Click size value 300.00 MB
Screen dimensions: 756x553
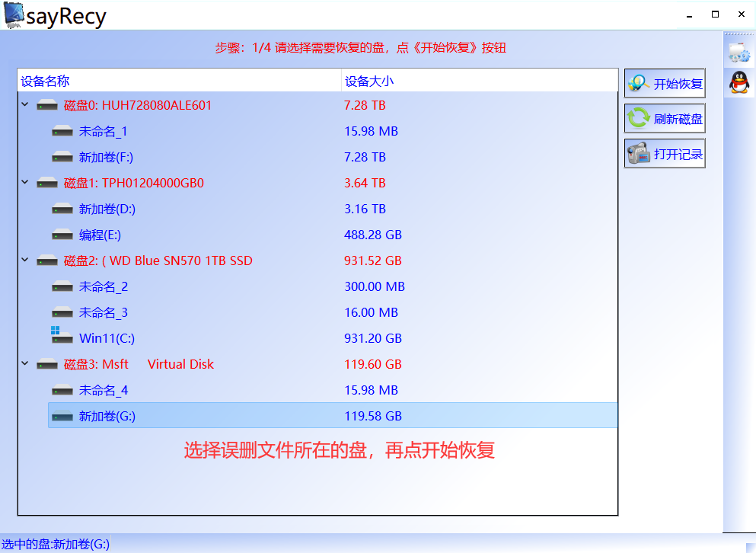(375, 286)
